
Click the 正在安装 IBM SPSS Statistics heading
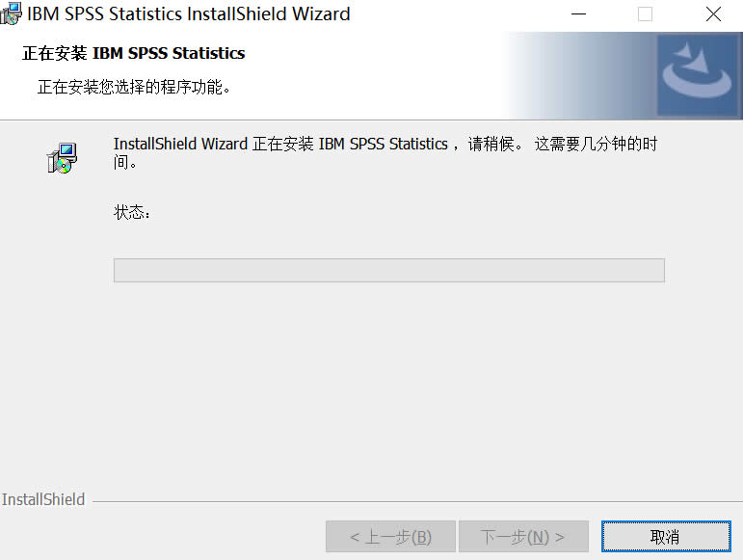click(134, 53)
